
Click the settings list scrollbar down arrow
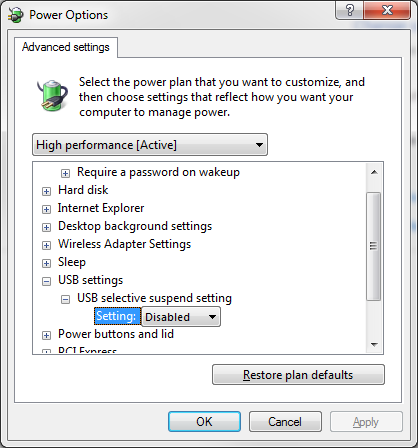pyautogui.click(x=374, y=345)
